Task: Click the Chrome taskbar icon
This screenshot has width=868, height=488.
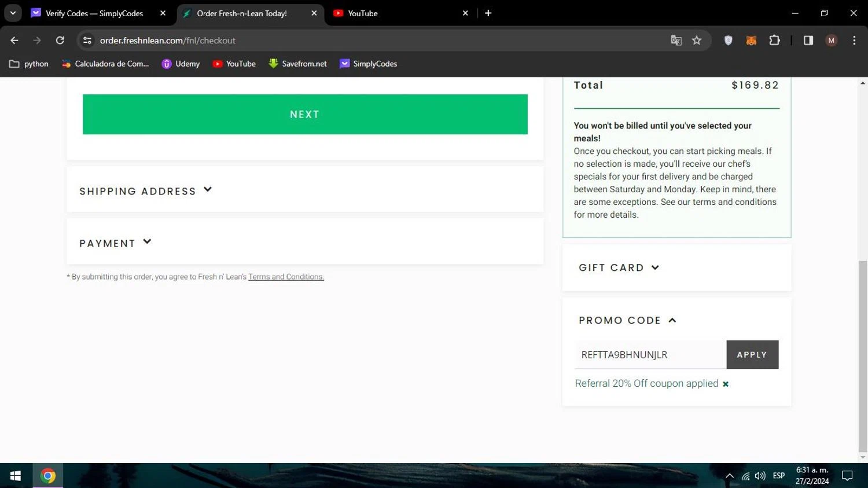Action: click(x=48, y=476)
